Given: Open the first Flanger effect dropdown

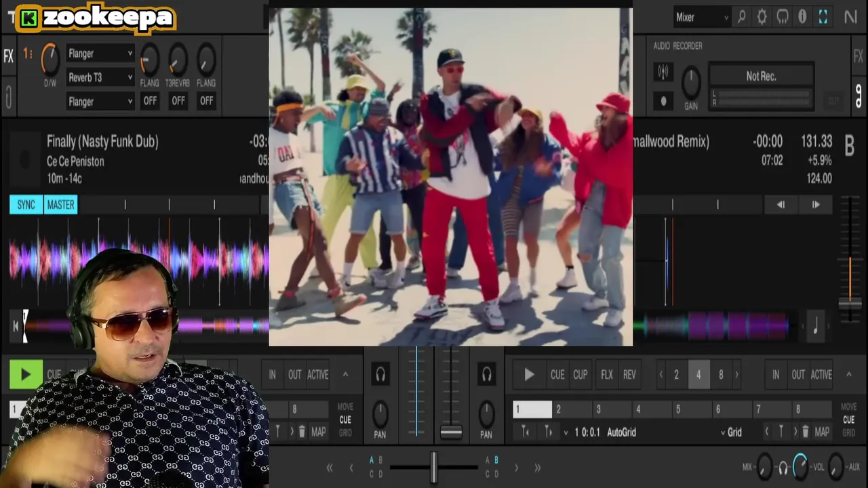Looking at the screenshot, I should (x=100, y=54).
